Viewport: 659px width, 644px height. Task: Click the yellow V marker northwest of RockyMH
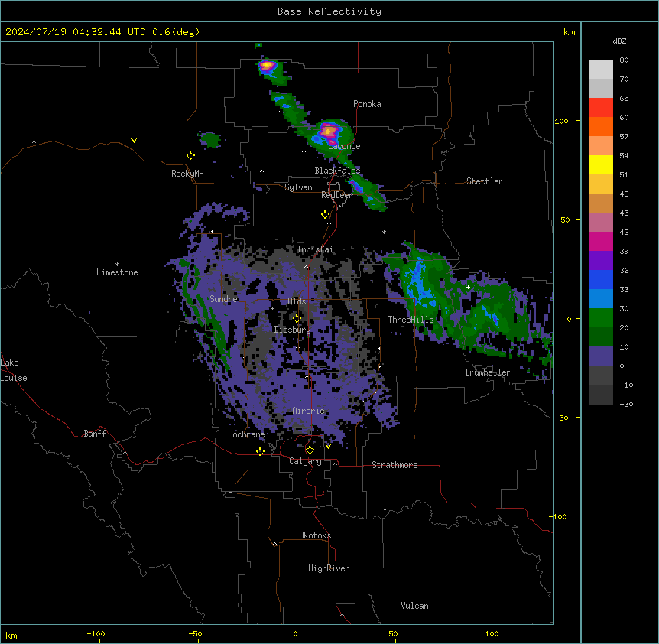point(134,141)
